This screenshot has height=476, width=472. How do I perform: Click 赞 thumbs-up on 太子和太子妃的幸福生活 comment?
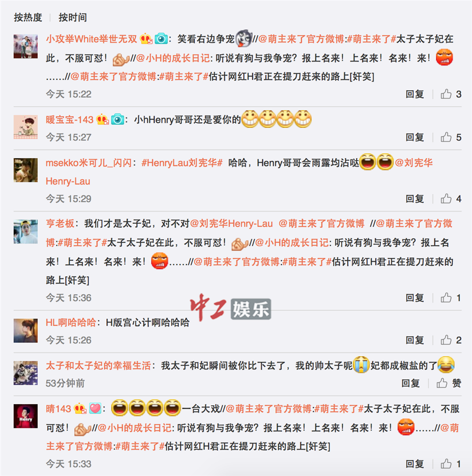pyautogui.click(x=448, y=383)
